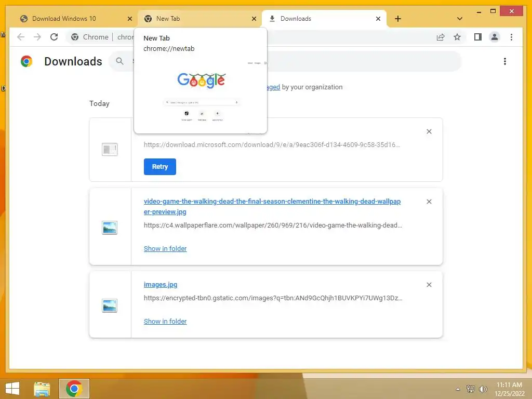Open the managed by your organization link
Screen dimensions: 532x399
(273, 87)
